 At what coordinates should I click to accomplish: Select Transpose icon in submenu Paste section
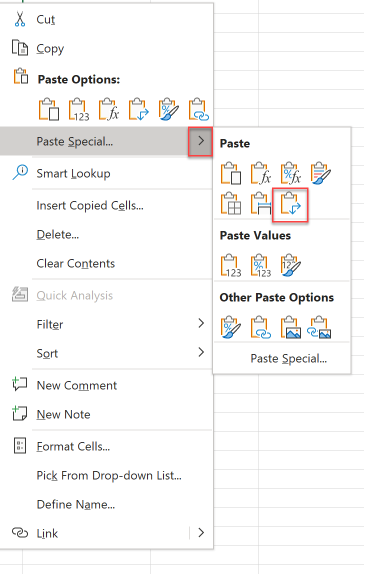coord(290,203)
